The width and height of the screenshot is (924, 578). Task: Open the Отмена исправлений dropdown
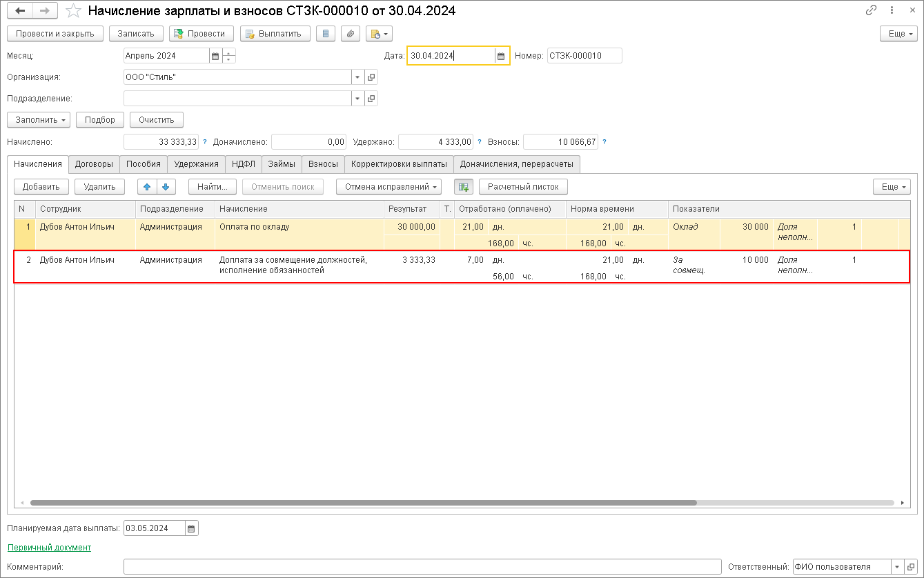click(x=389, y=186)
